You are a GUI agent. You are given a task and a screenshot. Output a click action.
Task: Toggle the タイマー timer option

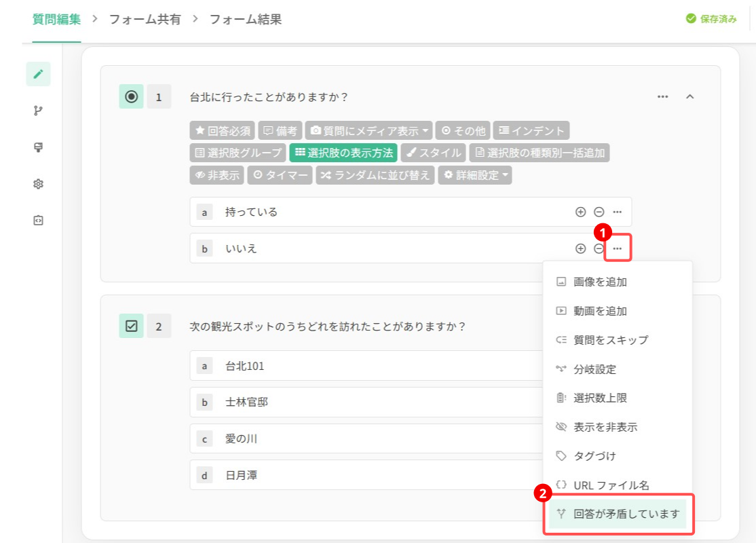(x=280, y=175)
